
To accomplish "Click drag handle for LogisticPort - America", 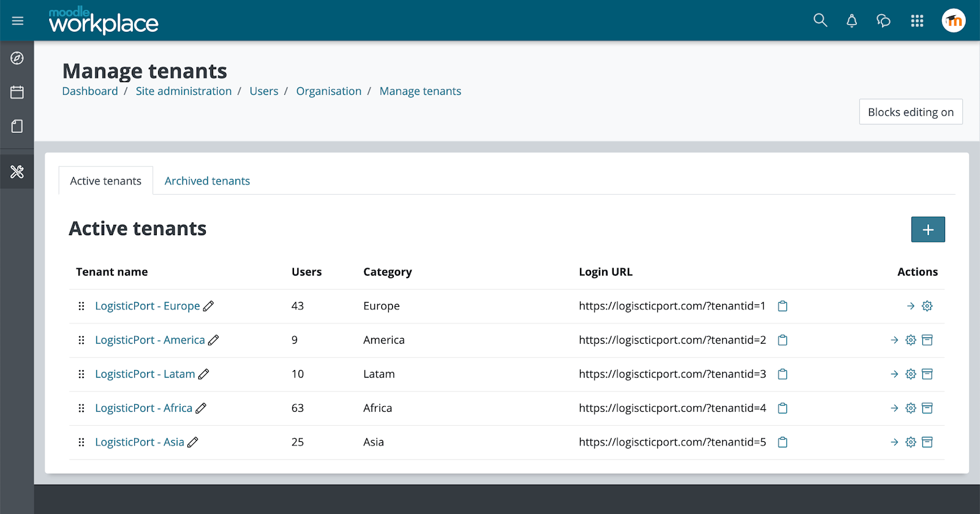I will pos(81,340).
